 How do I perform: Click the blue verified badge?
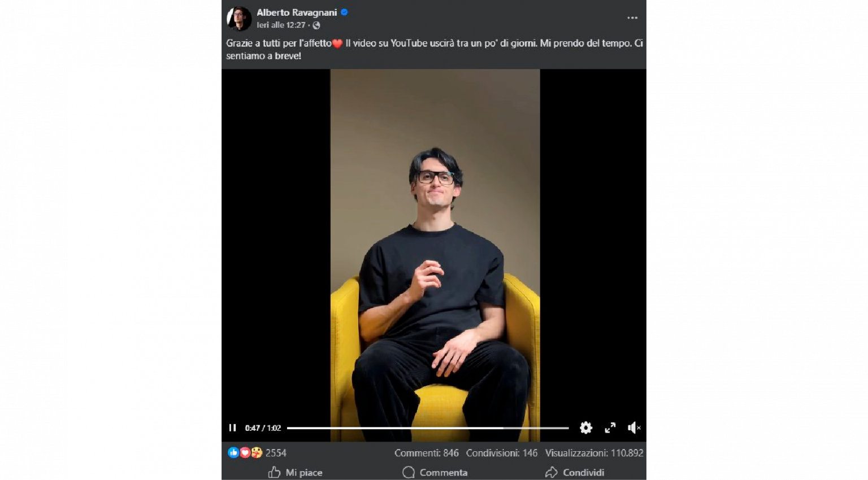pos(344,12)
